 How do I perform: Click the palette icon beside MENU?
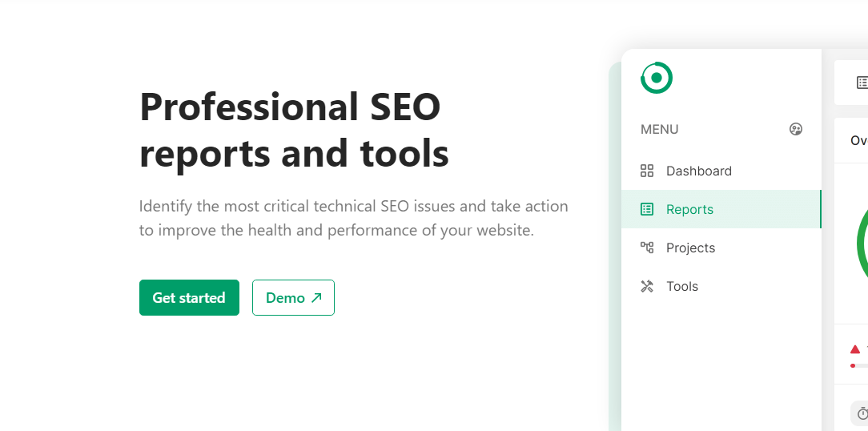pyautogui.click(x=796, y=129)
